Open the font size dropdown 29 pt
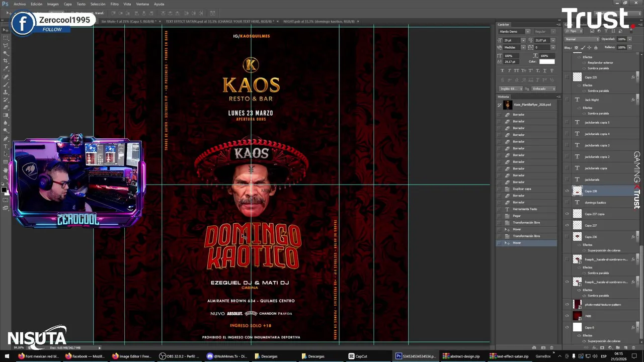644x362 pixels. [523, 41]
